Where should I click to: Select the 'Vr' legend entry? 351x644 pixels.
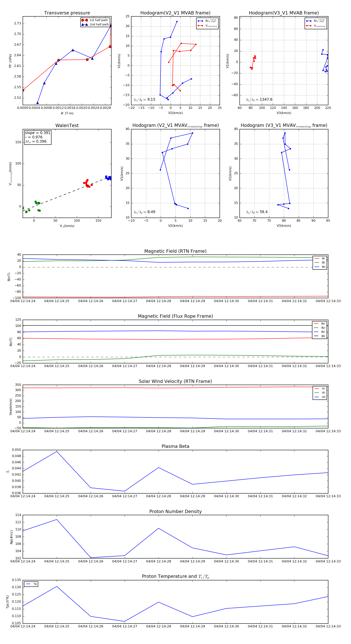(x=320, y=389)
